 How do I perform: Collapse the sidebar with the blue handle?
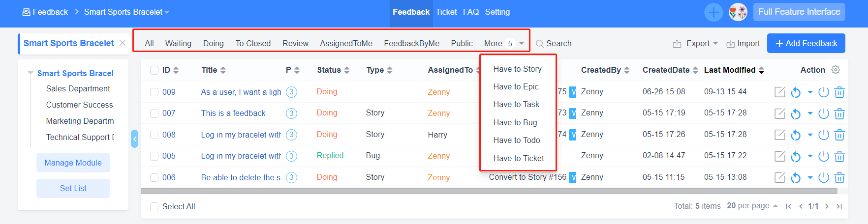coord(134,139)
